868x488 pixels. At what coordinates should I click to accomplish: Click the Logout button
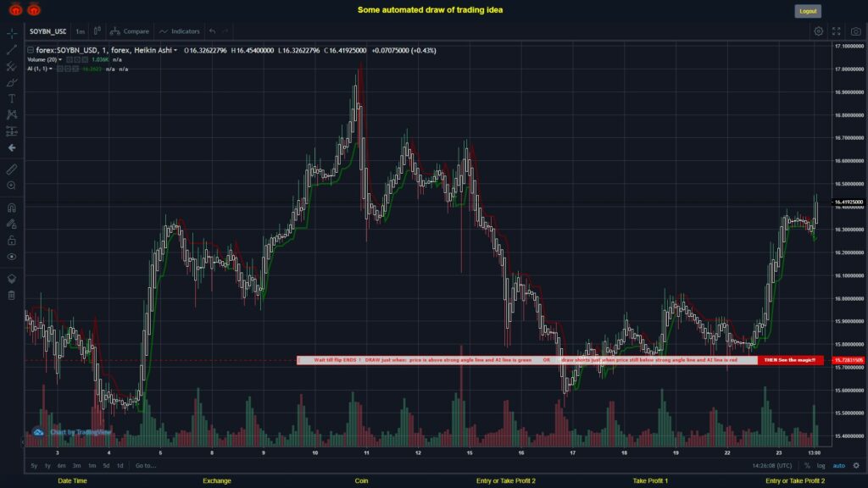[808, 11]
